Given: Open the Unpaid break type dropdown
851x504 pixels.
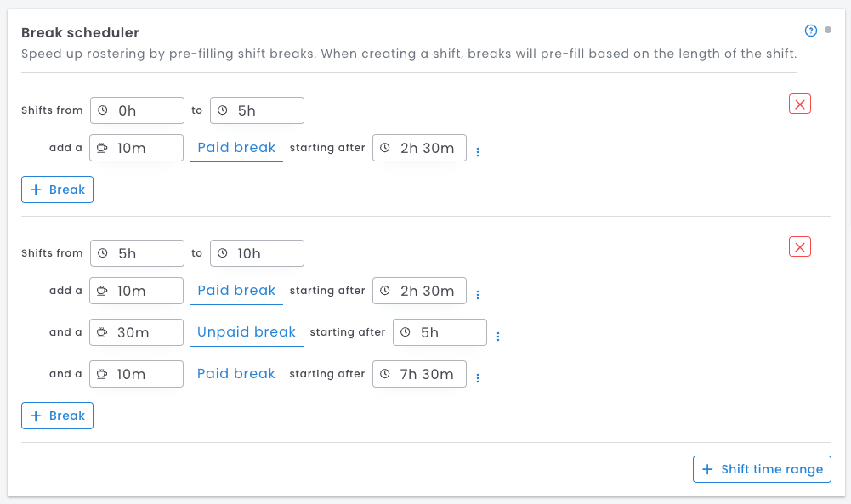Looking at the screenshot, I should pos(247,332).
